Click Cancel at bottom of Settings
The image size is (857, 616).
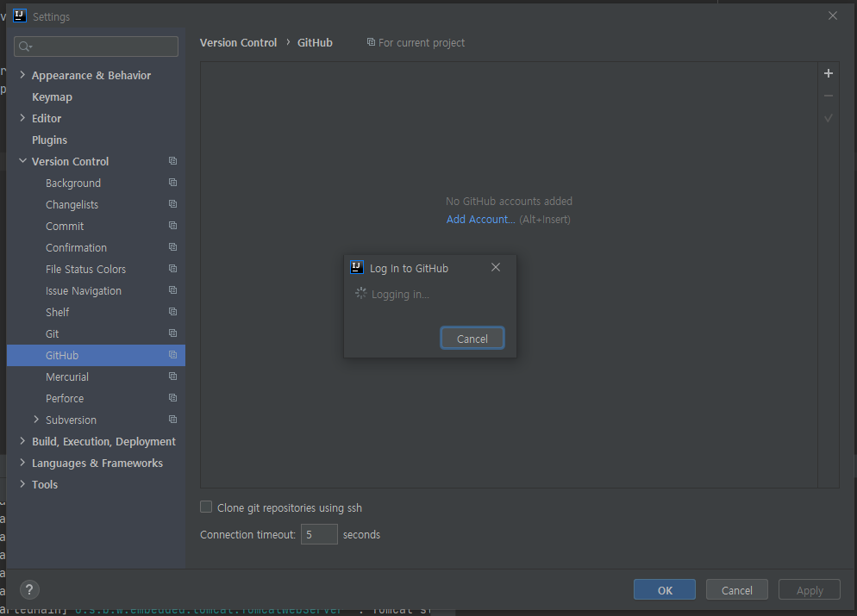737,590
